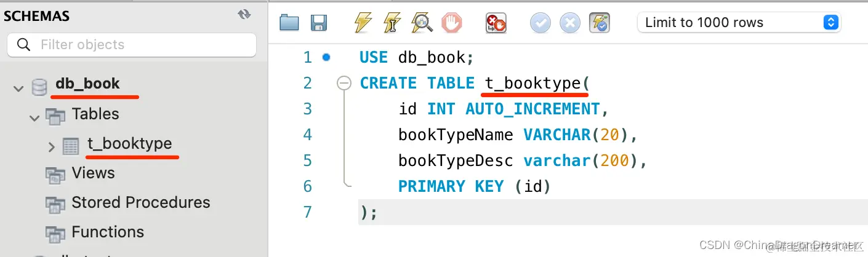This screenshot has height=257, width=868.
Task: Click the statement marker dot on line 1
Action: tap(326, 57)
